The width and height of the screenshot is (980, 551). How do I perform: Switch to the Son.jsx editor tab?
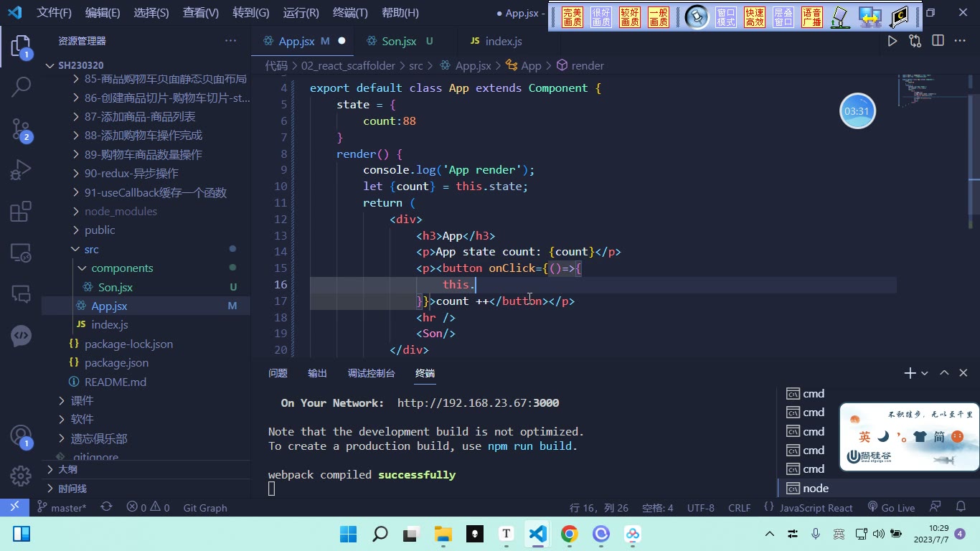pyautogui.click(x=399, y=41)
